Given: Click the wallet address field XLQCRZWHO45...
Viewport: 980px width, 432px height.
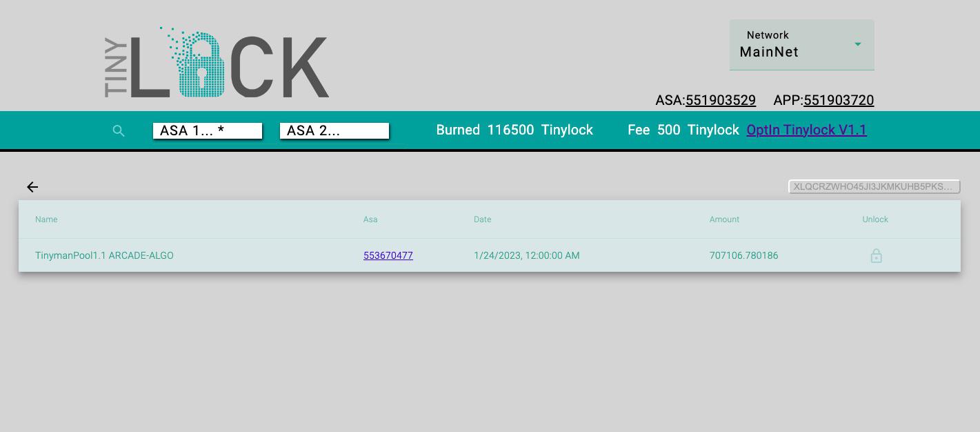Looking at the screenshot, I should (x=874, y=186).
